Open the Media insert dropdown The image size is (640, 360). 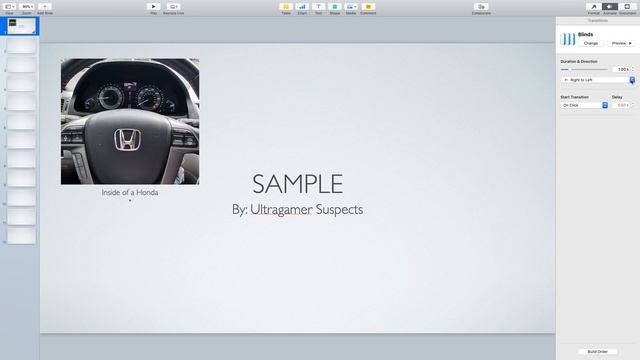click(x=351, y=7)
